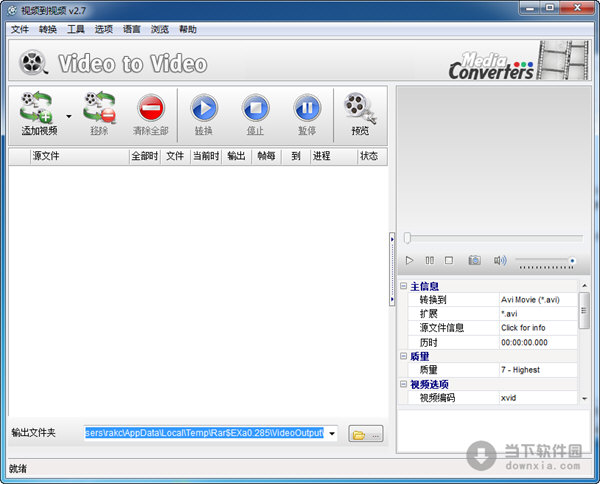Click the 清除全部 clear all icon
This screenshot has width=600, height=484.
151,108
